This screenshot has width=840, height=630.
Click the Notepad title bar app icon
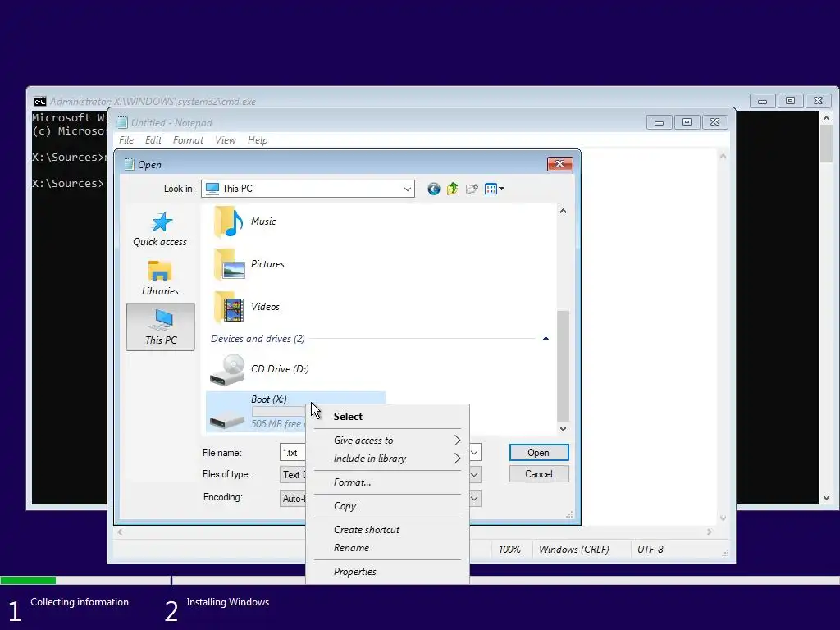click(122, 123)
